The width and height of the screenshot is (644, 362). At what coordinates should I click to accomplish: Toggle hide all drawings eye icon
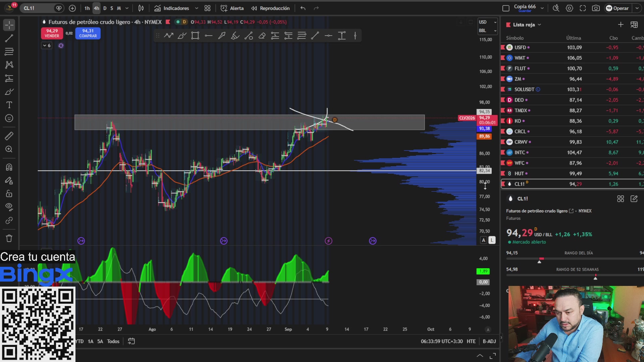pyautogui.click(x=9, y=207)
